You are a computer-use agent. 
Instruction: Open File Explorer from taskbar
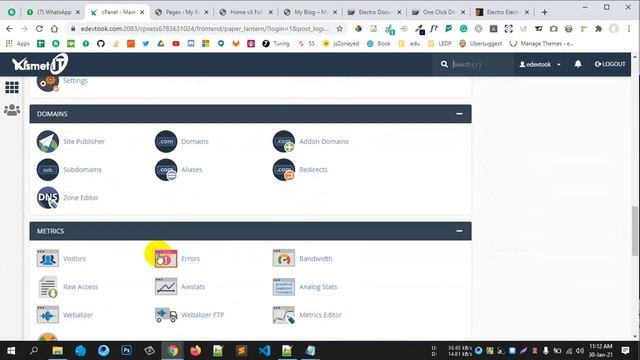58,351
